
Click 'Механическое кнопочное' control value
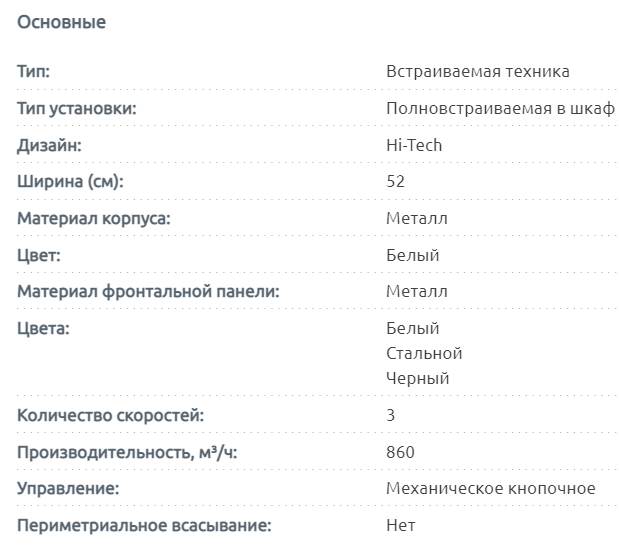pyautogui.click(x=490, y=488)
